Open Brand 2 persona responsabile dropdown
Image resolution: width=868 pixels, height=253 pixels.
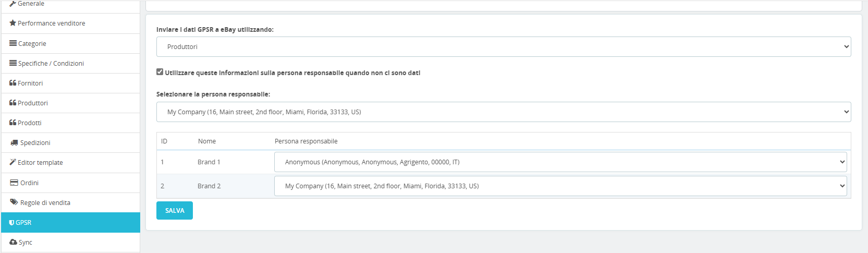tap(560, 186)
